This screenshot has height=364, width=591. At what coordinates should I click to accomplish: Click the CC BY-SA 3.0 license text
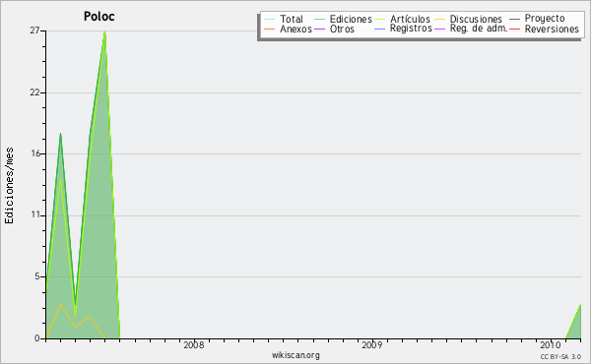560,356
